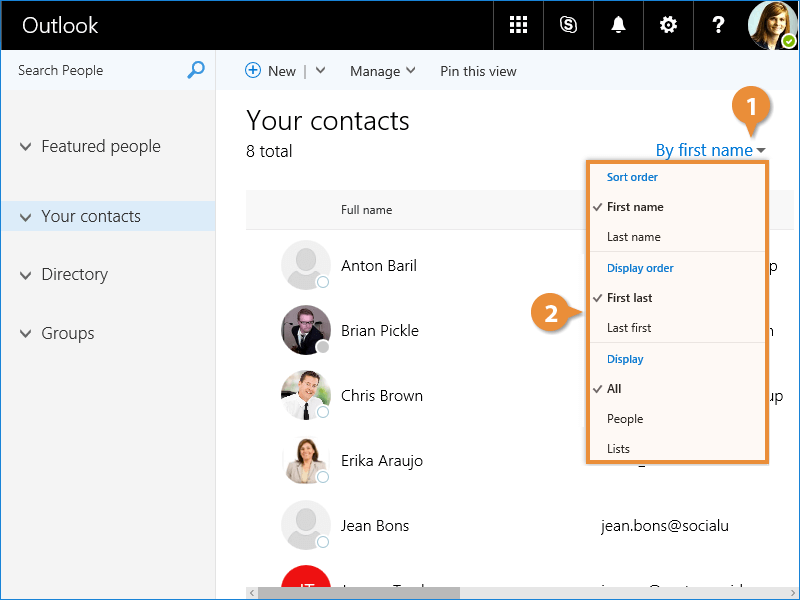Click the search magnifier icon
800x600 pixels.
point(196,70)
